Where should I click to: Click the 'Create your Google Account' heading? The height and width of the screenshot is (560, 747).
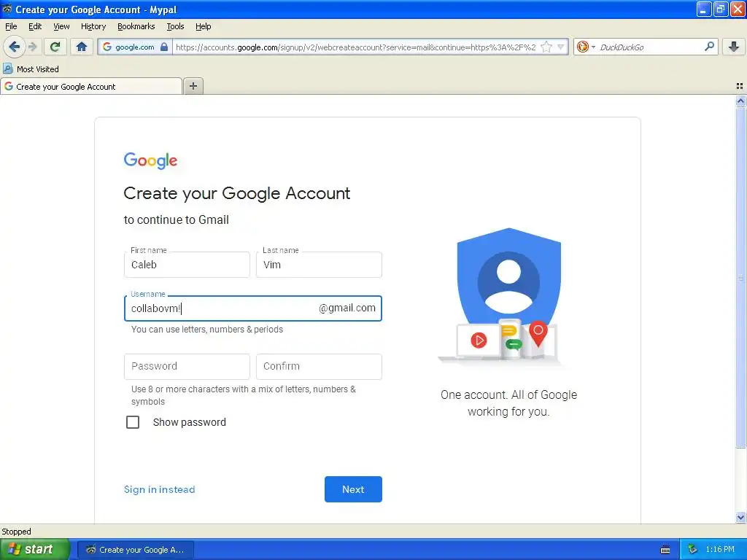click(237, 193)
